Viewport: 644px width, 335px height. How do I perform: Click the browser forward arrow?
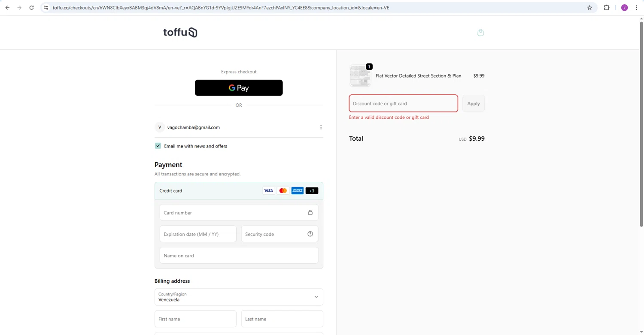pyautogui.click(x=19, y=8)
